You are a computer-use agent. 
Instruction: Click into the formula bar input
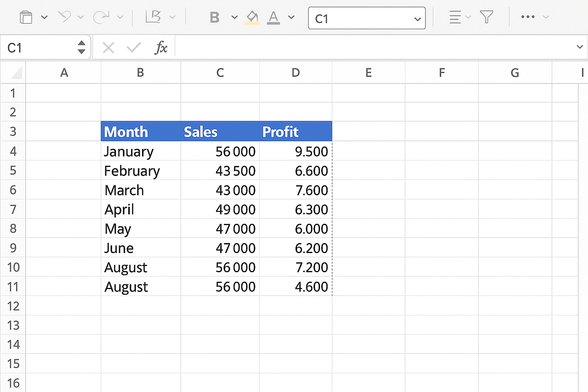373,47
